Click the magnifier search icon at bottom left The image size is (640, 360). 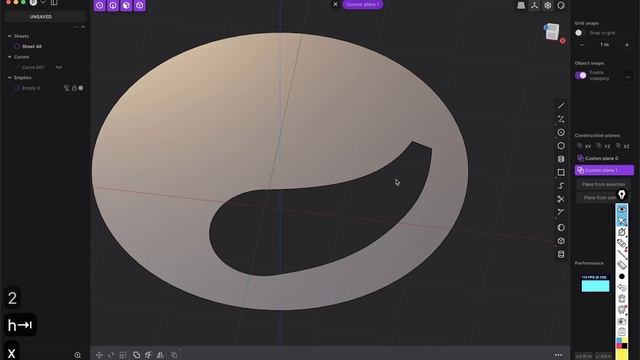(78, 356)
